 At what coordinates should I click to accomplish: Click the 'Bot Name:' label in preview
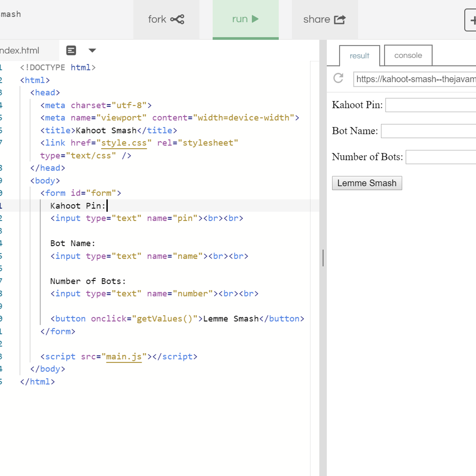(x=355, y=131)
